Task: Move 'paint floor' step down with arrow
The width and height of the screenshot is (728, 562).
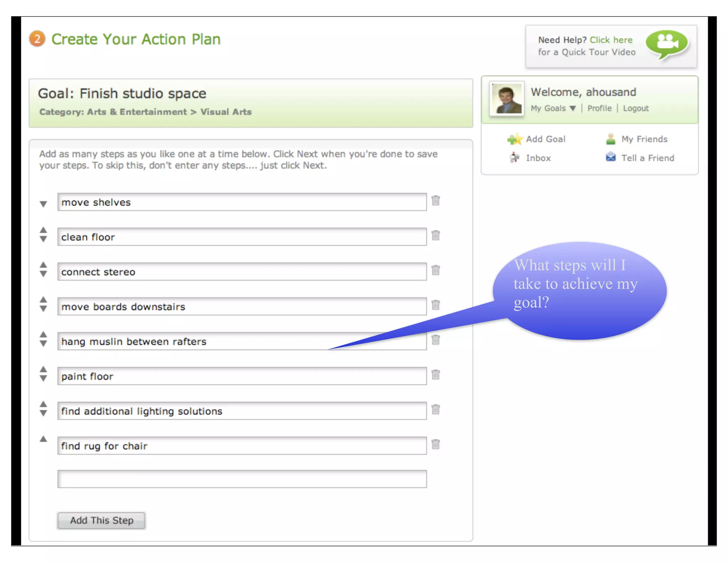Action: (43, 379)
